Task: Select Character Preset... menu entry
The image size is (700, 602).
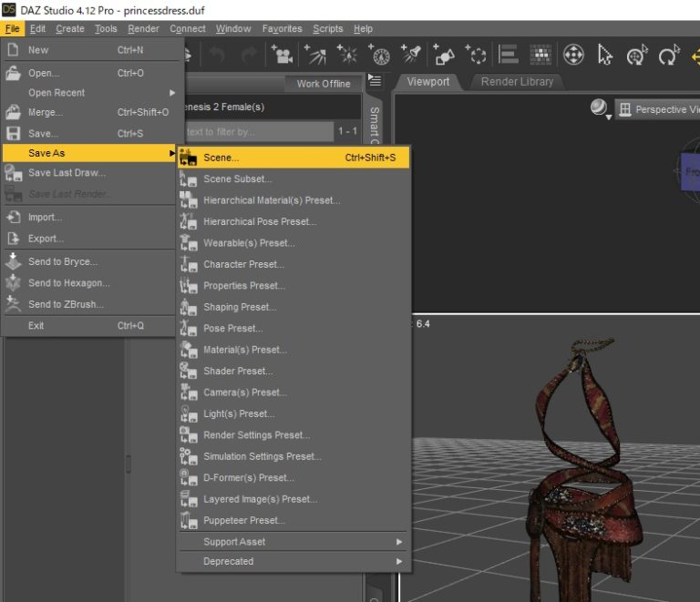Action: tap(243, 264)
